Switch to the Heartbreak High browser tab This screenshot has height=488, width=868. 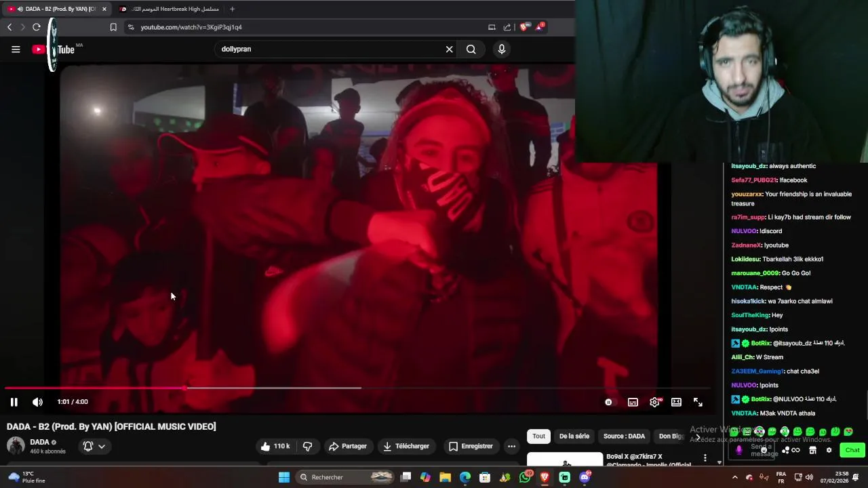coord(170,9)
